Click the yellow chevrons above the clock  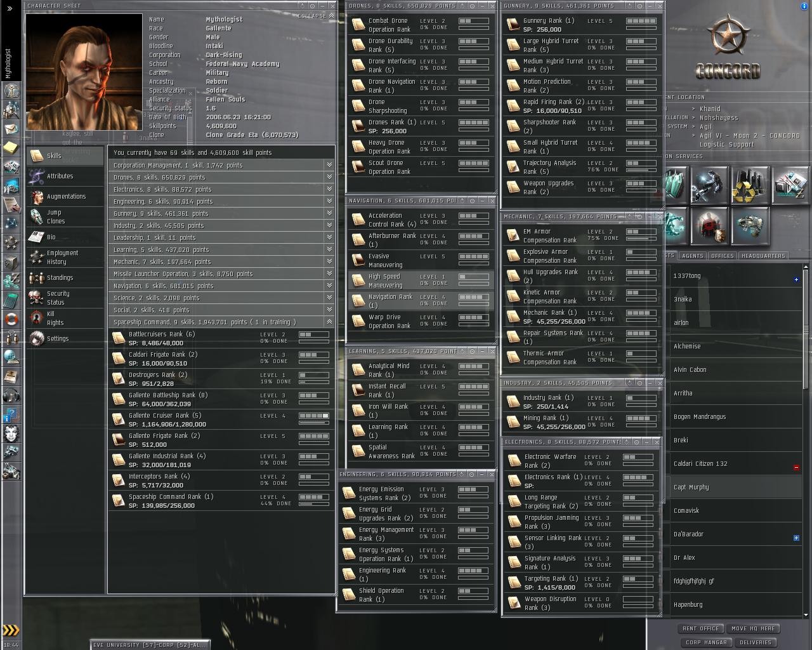click(x=11, y=630)
